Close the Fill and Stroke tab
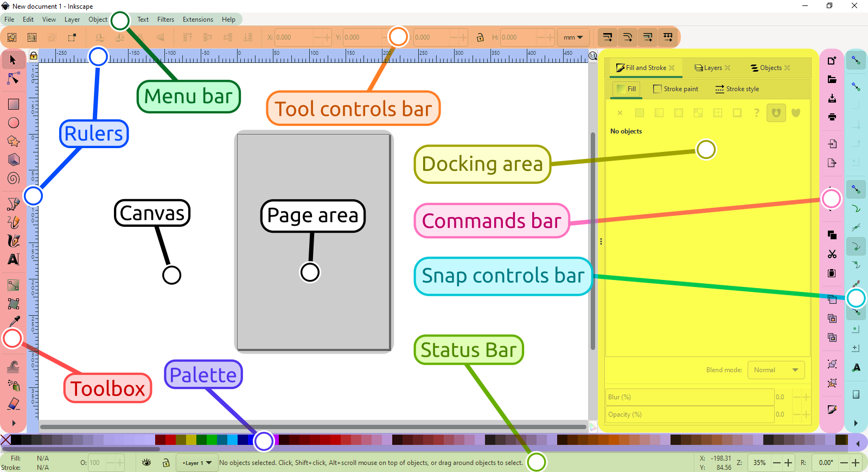 672,68
